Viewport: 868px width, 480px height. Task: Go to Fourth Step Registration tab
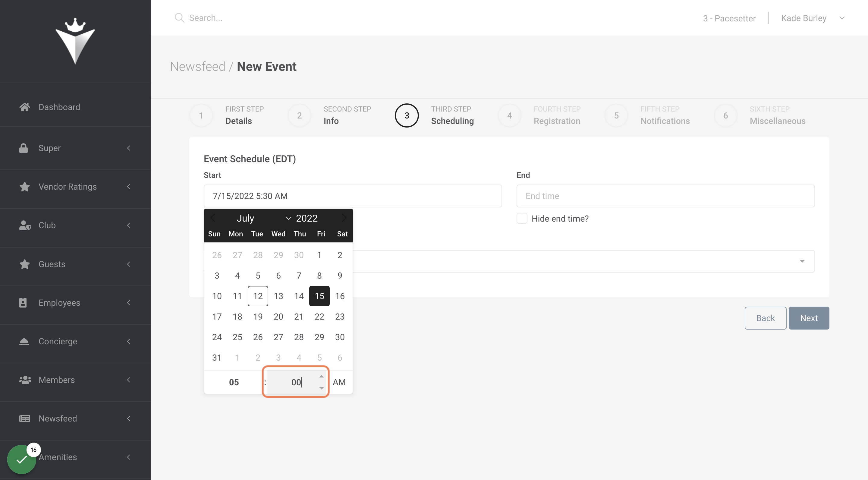tap(539, 115)
